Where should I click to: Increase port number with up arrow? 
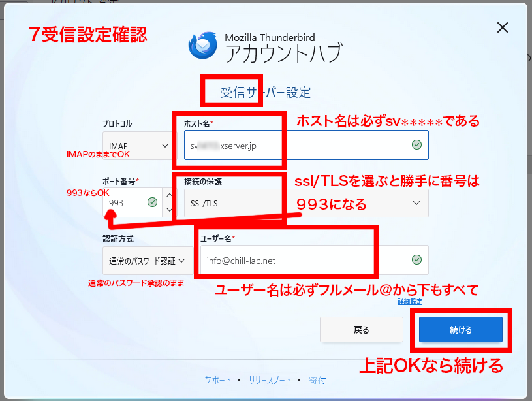[x=169, y=195]
